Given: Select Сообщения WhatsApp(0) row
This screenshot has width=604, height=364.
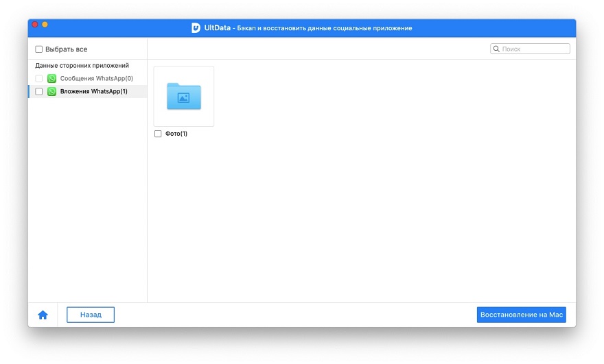Looking at the screenshot, I should point(88,79).
